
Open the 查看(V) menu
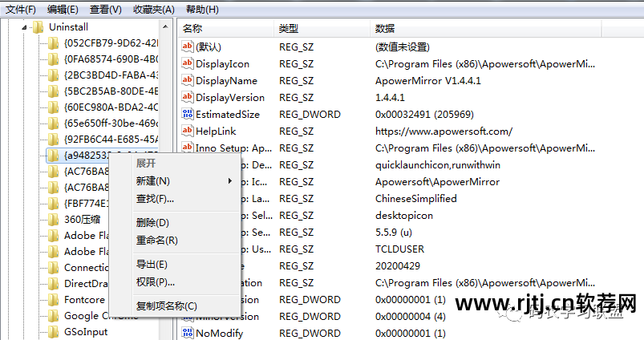tap(106, 9)
